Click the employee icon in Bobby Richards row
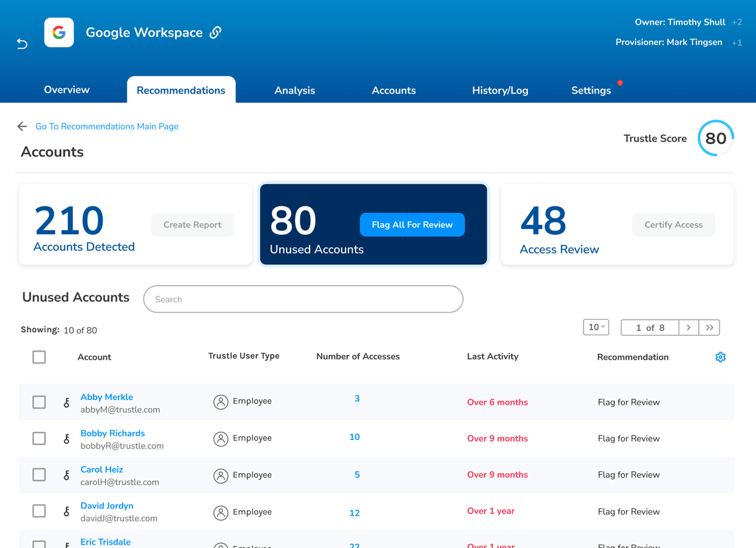 point(221,439)
